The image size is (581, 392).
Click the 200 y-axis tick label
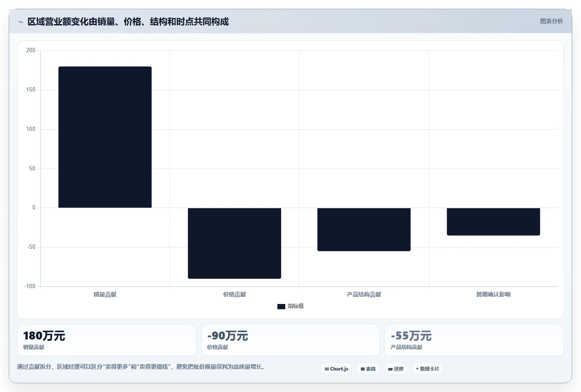pos(31,50)
